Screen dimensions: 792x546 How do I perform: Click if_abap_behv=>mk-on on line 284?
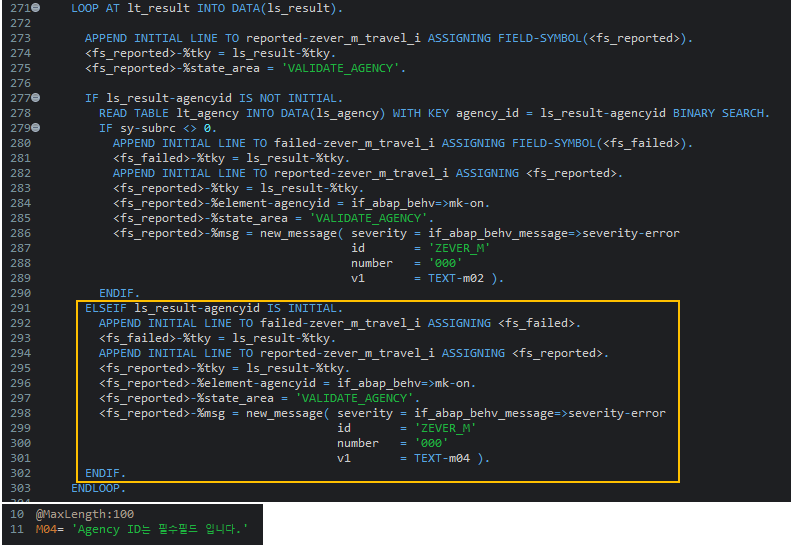[x=418, y=203]
